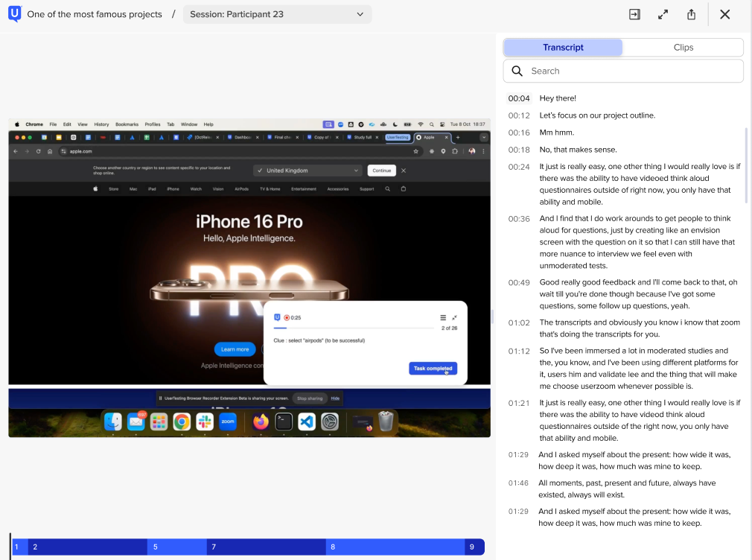The height and width of the screenshot is (560, 752).
Task: Switch to the Clips tab
Action: pos(683,47)
